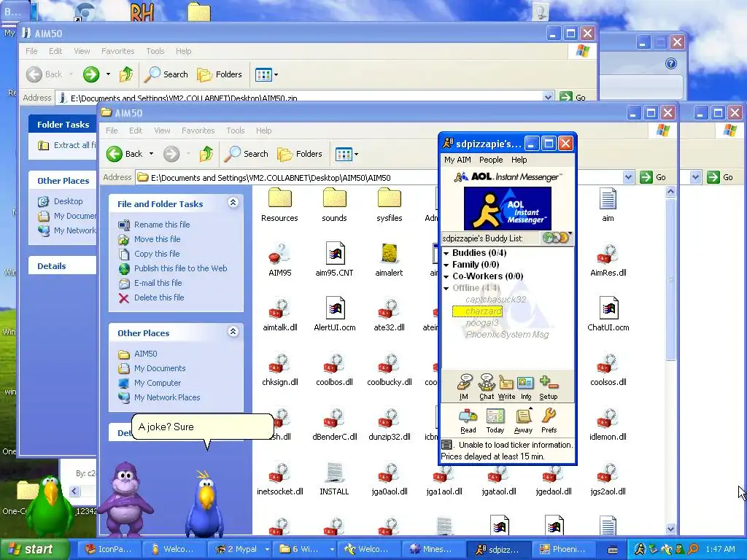Select the sysfiles folder
Screen dimensions: 747x560
point(390,205)
